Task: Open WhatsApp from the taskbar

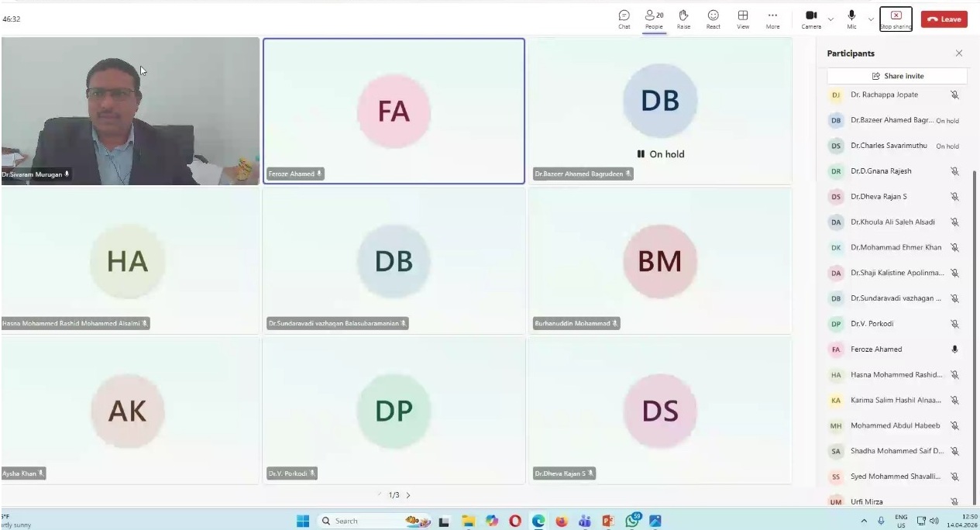Action: pyautogui.click(x=632, y=521)
